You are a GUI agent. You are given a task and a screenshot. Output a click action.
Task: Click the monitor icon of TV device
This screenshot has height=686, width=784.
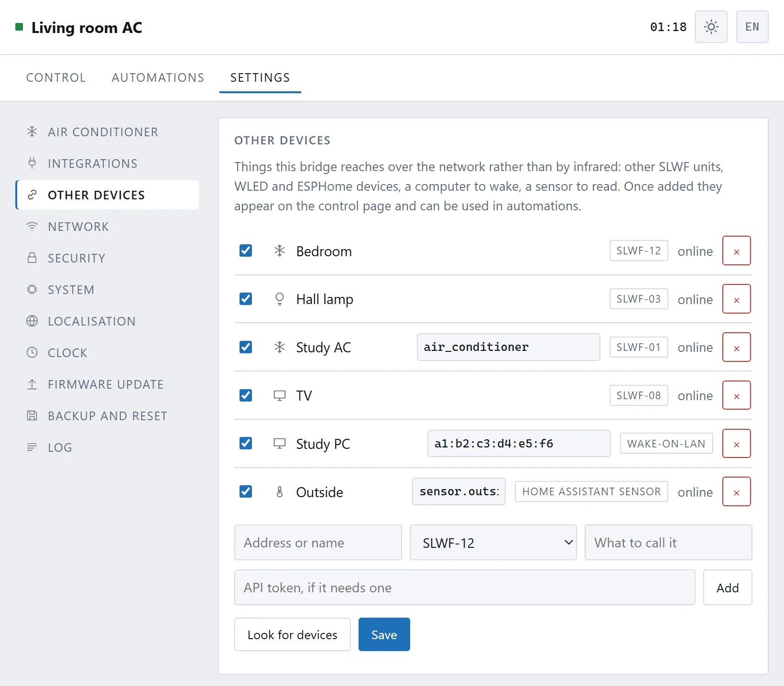(280, 395)
